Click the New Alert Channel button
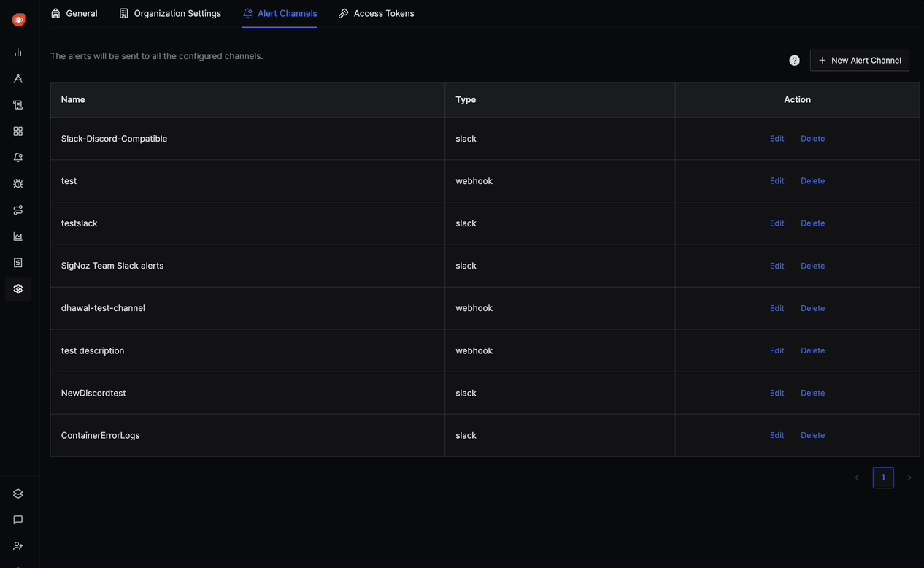 (x=860, y=61)
